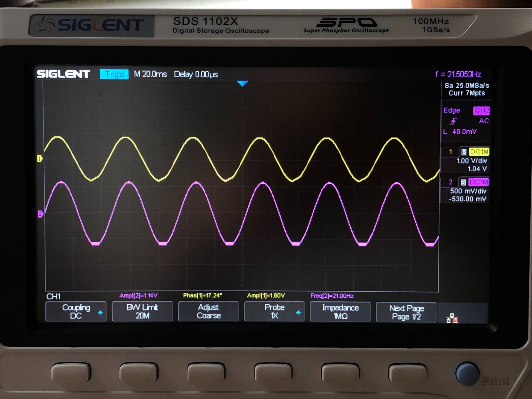Select the Trig'd status indicator
The height and width of the screenshot is (399, 532).
click(x=114, y=74)
